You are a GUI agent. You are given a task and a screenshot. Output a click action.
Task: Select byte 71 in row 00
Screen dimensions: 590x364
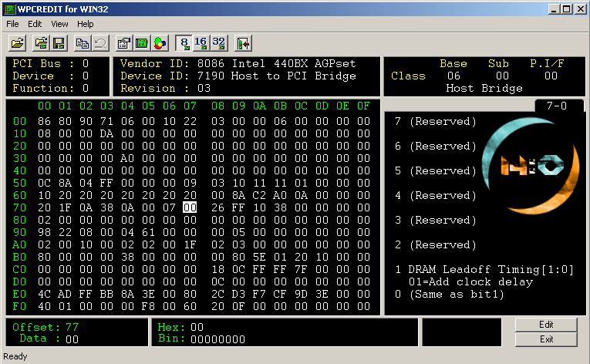point(106,121)
